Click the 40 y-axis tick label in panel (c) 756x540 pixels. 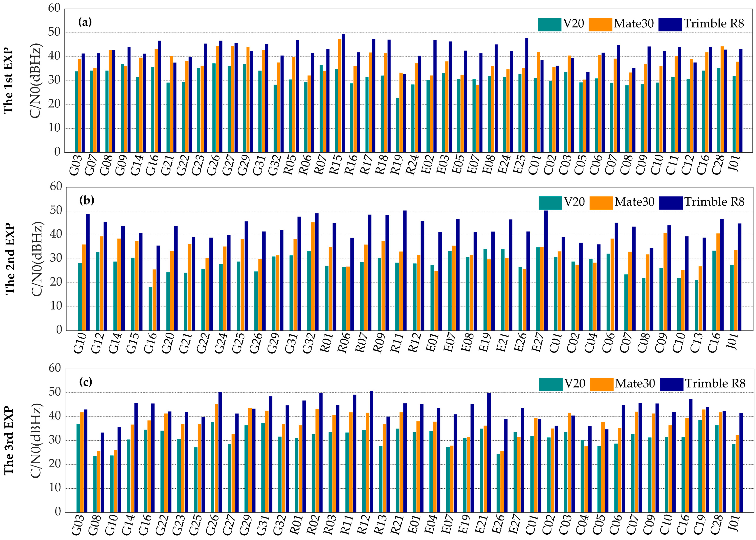pyautogui.click(x=55, y=416)
